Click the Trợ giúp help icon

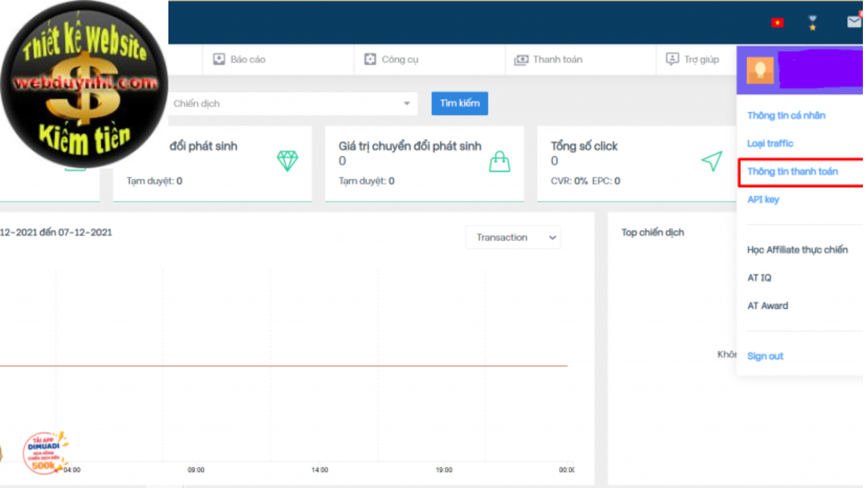click(672, 59)
